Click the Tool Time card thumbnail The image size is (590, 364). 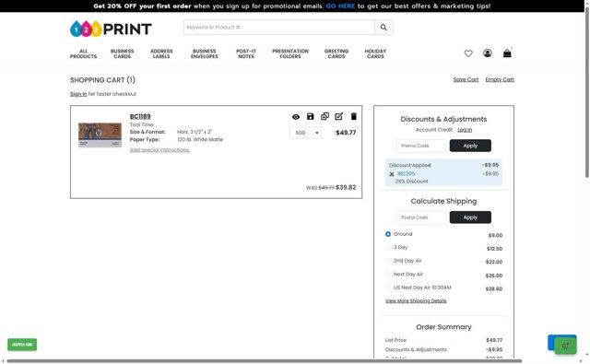click(100, 135)
